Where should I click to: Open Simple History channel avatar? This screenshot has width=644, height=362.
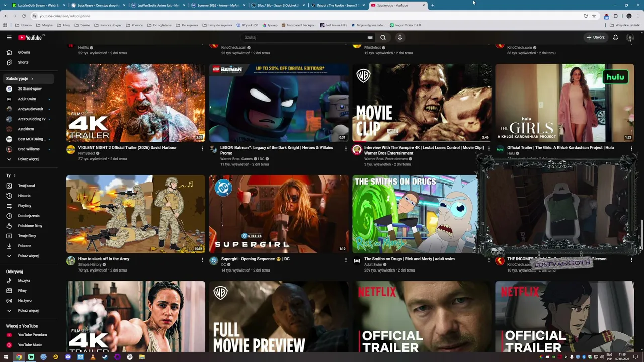pyautogui.click(x=71, y=261)
